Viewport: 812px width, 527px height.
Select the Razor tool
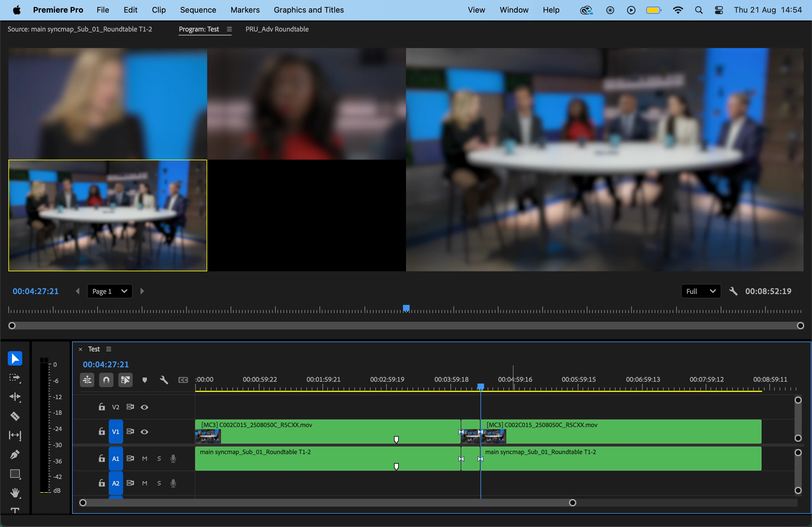[x=15, y=416]
